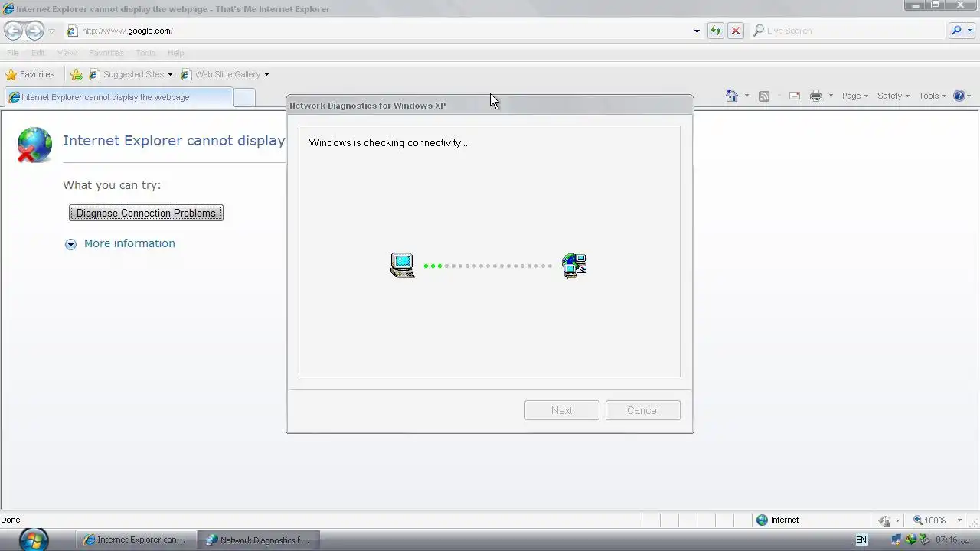The image size is (980, 551).
Task: Click Add to Favorites Bar icon
Action: tap(77, 74)
